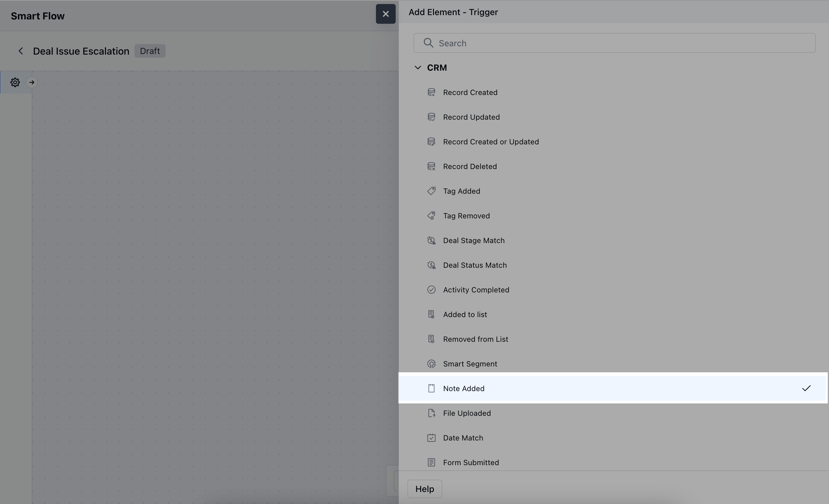Click the File Uploaded document icon
This screenshot has height=504, width=829.
tap(431, 413)
